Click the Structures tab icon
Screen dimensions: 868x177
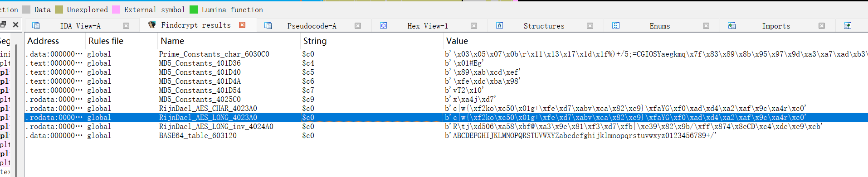point(499,25)
